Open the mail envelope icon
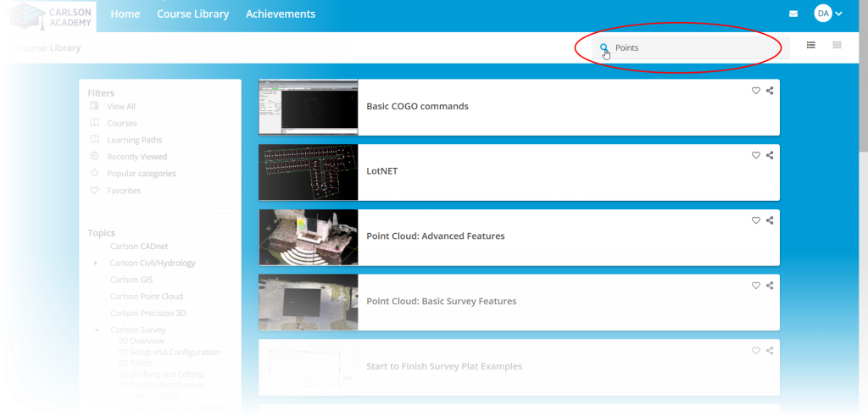This screenshot has height=417, width=868. (793, 14)
